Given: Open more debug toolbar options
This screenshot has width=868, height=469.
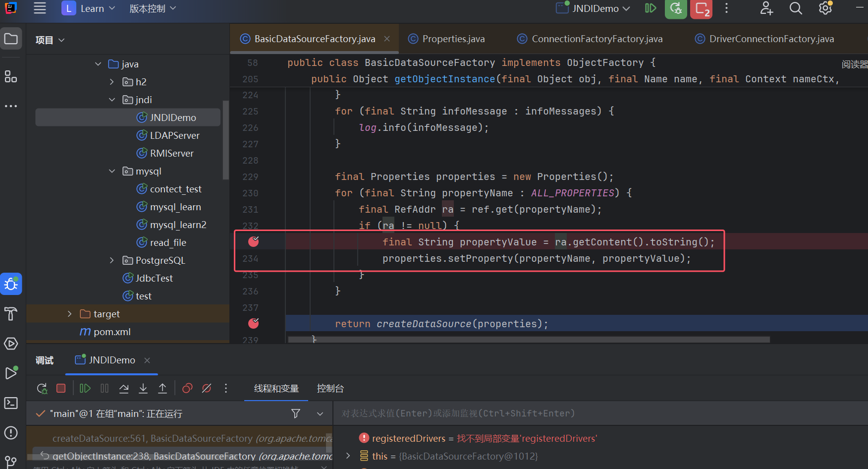Looking at the screenshot, I should click(x=226, y=388).
